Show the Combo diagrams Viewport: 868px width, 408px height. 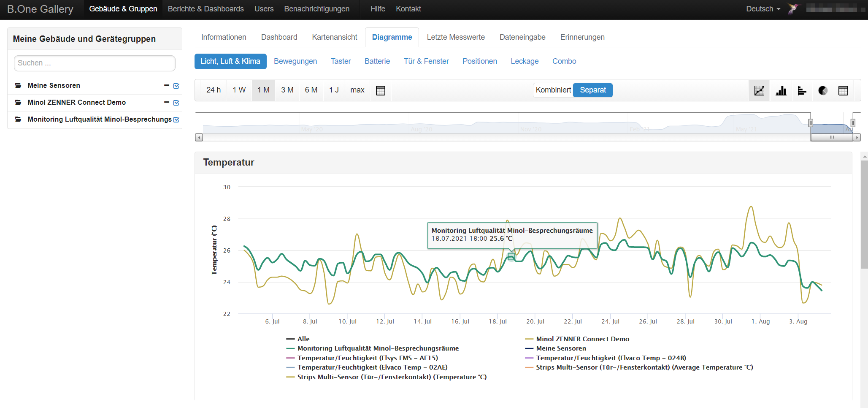pyautogui.click(x=564, y=61)
